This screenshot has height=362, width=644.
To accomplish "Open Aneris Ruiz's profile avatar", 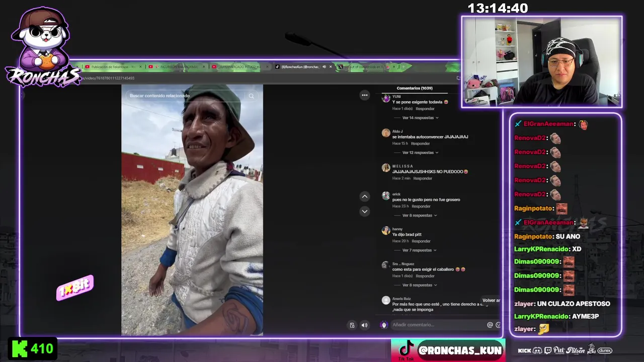I will tap(386, 300).
